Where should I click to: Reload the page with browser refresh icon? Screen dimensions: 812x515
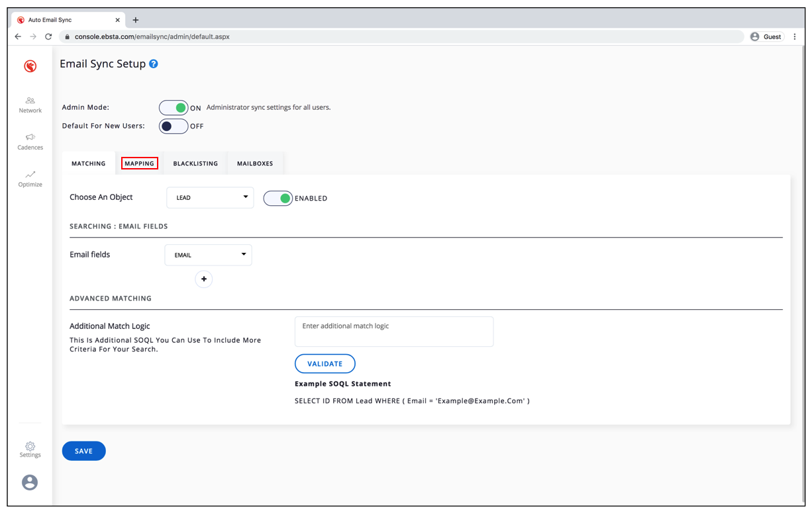pos(48,37)
